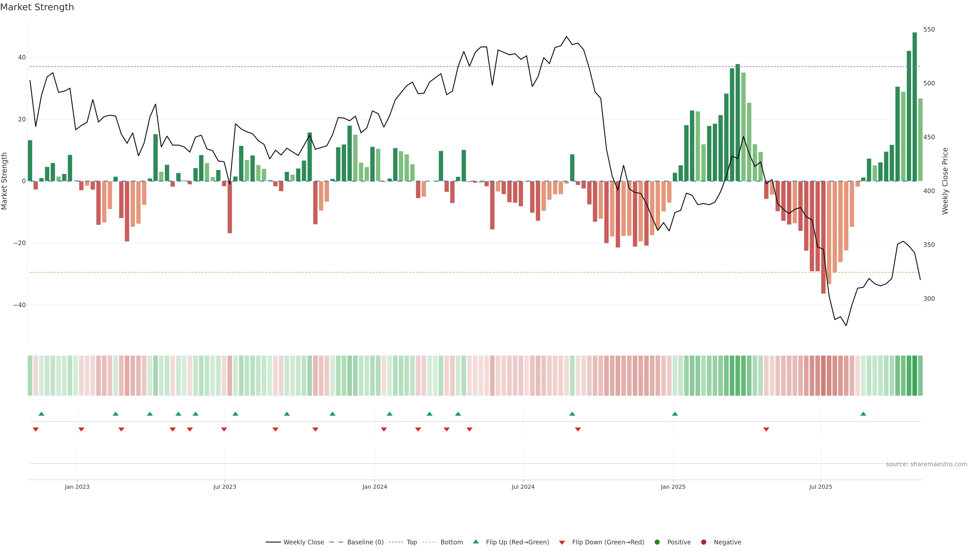This screenshot has width=980, height=551.
Task: Click the first green flip-up triangle marker
Action: pyautogui.click(x=41, y=414)
